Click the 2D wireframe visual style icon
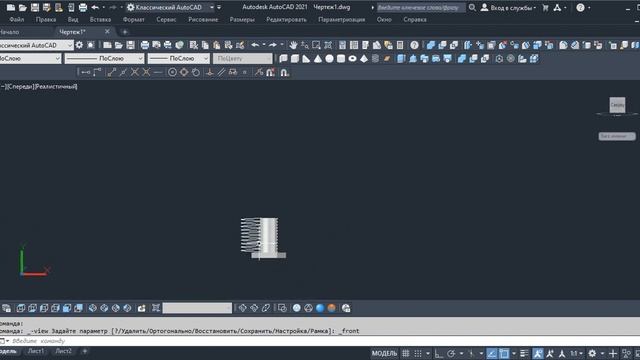The width and height of the screenshot is (640, 360). (x=282, y=308)
